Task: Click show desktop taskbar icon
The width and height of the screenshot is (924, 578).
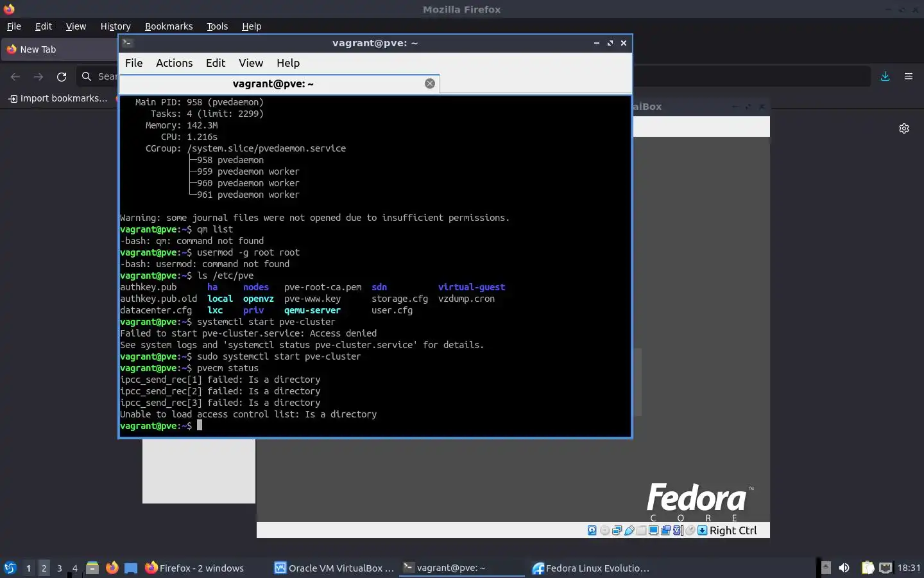Action: (131, 568)
